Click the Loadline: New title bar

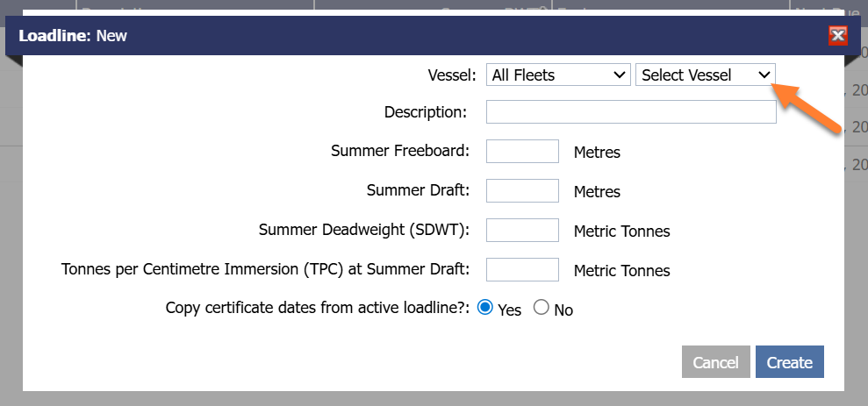point(351,36)
